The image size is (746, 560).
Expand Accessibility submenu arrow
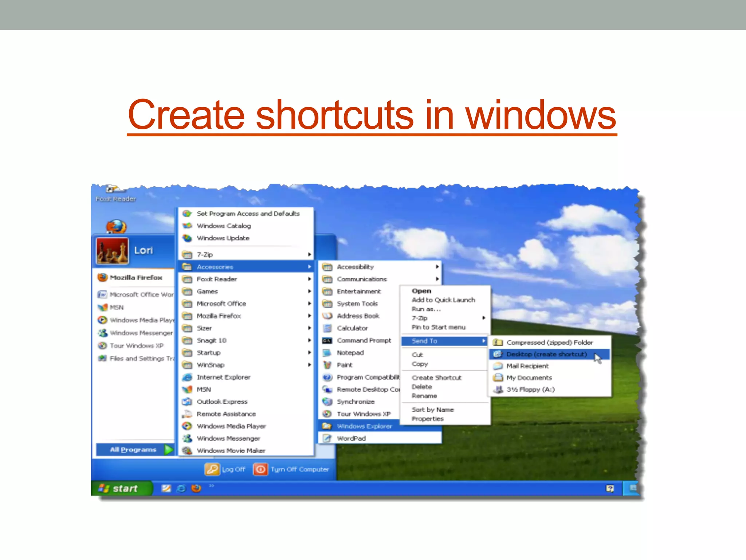tap(437, 267)
